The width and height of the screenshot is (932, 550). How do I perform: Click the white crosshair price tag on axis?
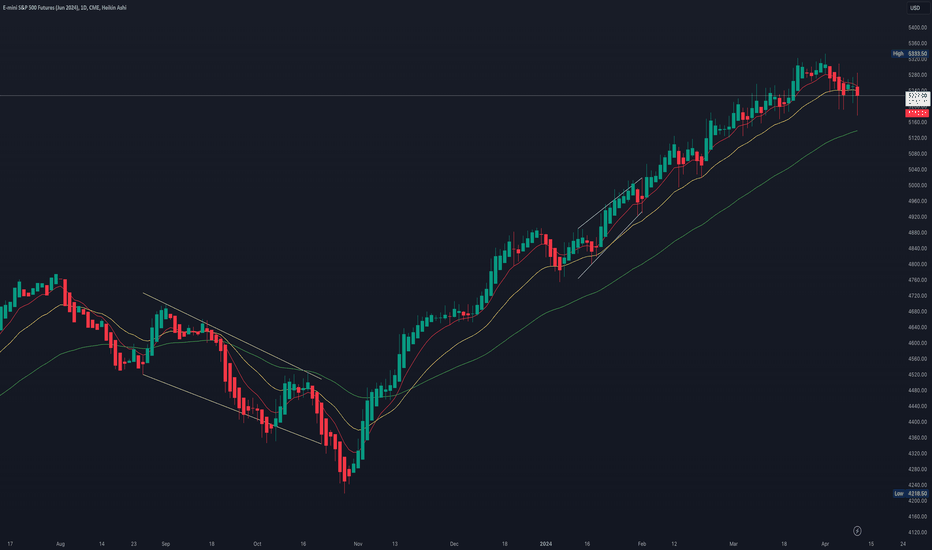[x=917, y=99]
